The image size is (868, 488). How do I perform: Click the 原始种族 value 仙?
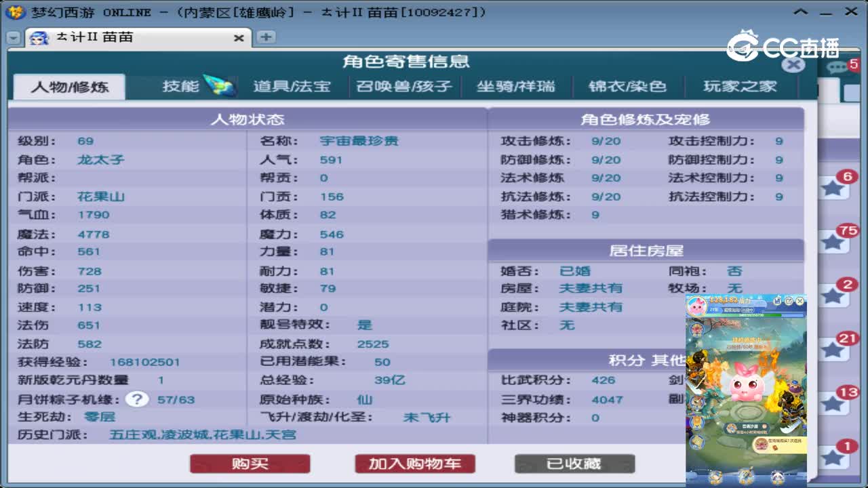pyautogui.click(x=365, y=399)
